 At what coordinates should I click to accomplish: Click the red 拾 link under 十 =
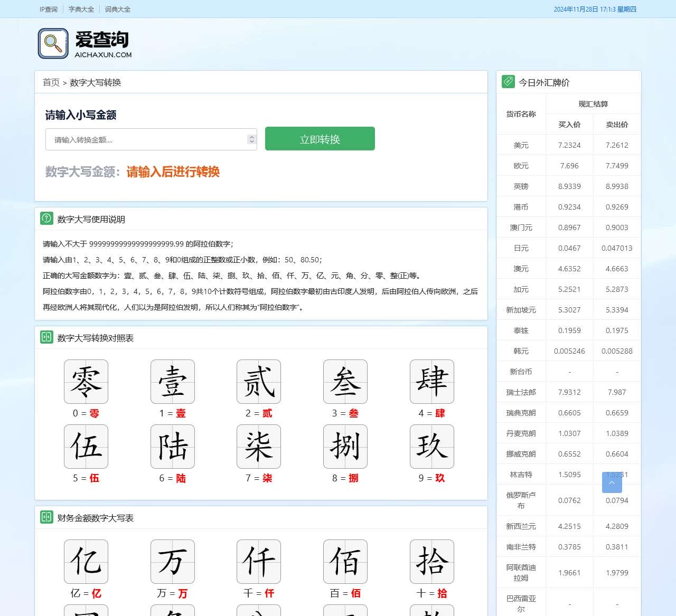[443, 593]
